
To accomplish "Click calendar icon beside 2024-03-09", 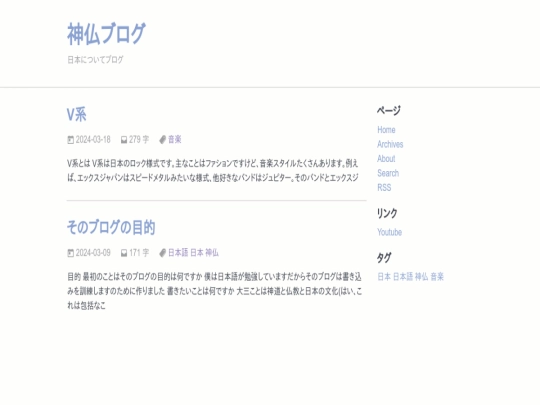I will coord(70,253).
